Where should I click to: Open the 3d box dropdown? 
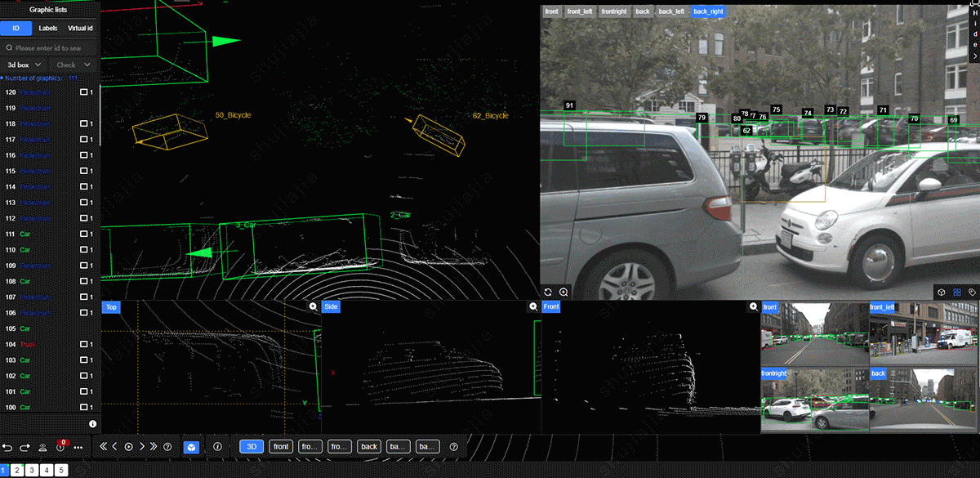click(24, 65)
